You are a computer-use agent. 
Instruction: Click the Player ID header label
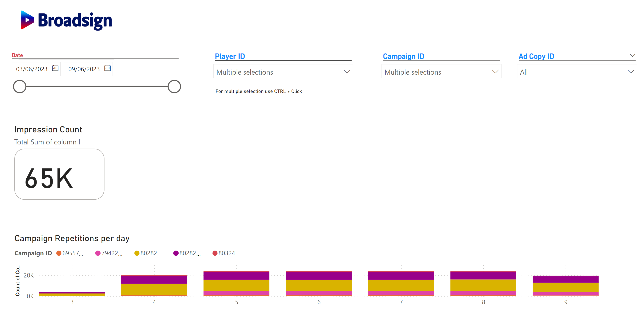tap(230, 57)
